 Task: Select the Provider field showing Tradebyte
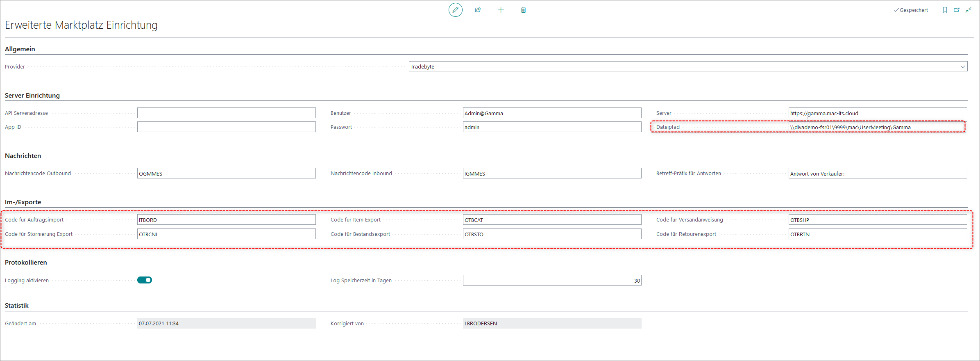click(688, 66)
